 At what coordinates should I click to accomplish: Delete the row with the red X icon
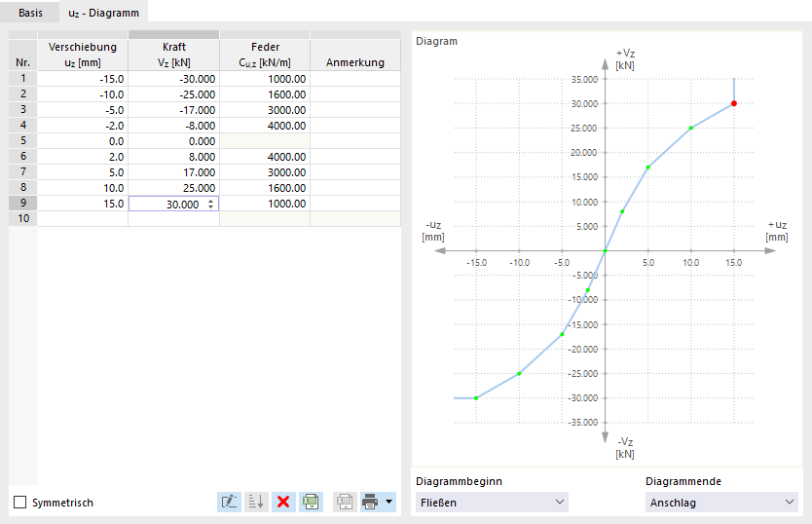point(283,502)
